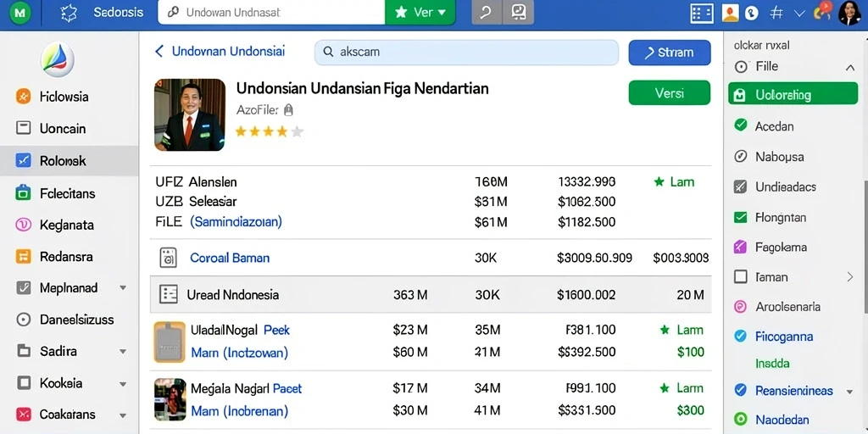Toggle the Hongntan green checkbox
This screenshot has height=434, width=868.
[740, 217]
